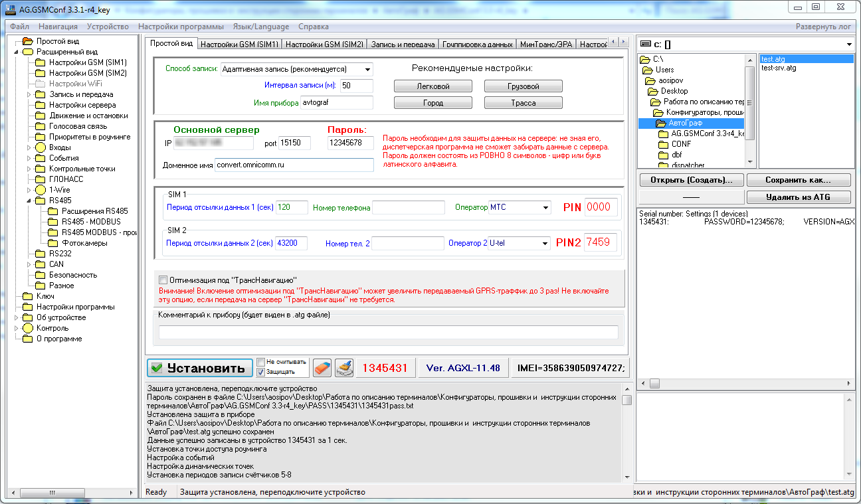Viewport: 861px width, 504px height.
Task: Switch to the Настройки GSM (SIM1) tab
Action: point(240,44)
